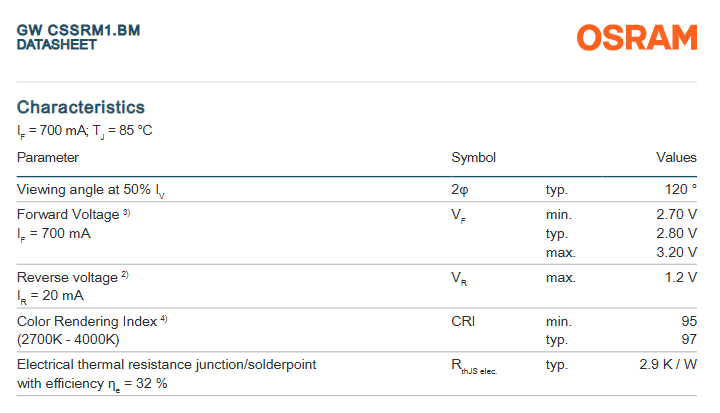This screenshot has width=720, height=413.
Task: Click the RthJS elec. symbol
Action: coord(474,367)
